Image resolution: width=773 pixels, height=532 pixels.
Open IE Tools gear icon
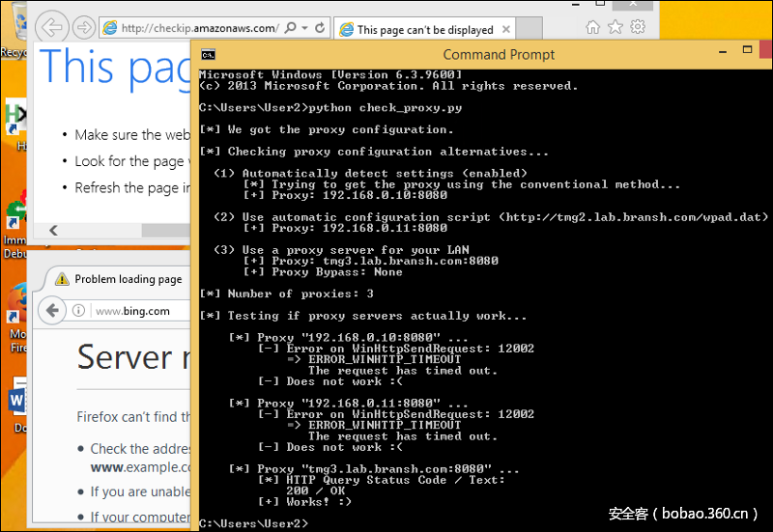point(637,28)
